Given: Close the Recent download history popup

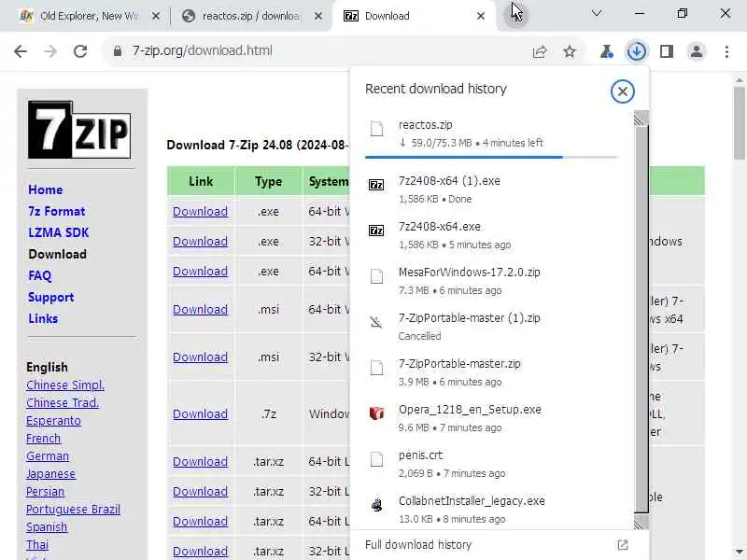Looking at the screenshot, I should tap(622, 91).
